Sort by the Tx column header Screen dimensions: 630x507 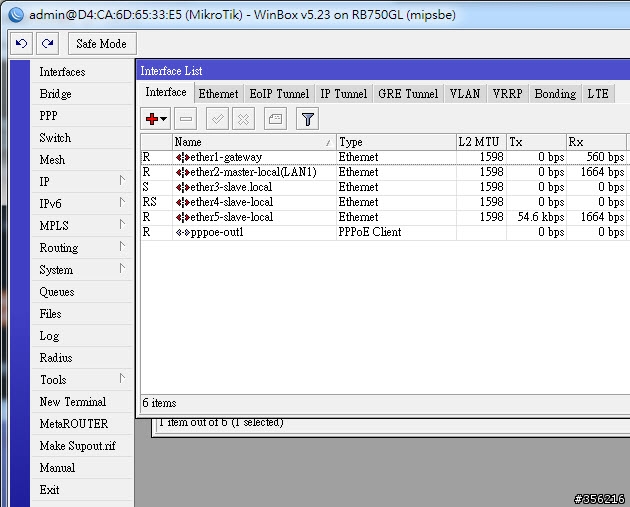[x=536, y=142]
